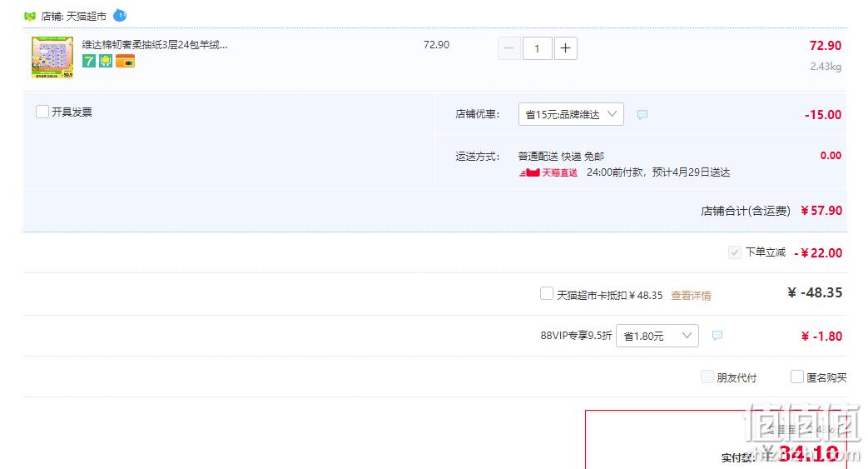
Task: Toggle the 下单立减 discount checkbox
Action: (735, 252)
